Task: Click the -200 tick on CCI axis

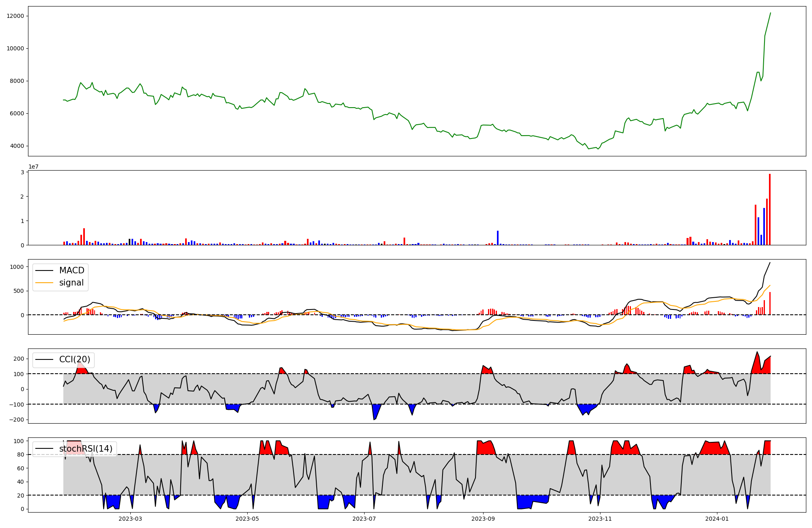Action: point(17,420)
